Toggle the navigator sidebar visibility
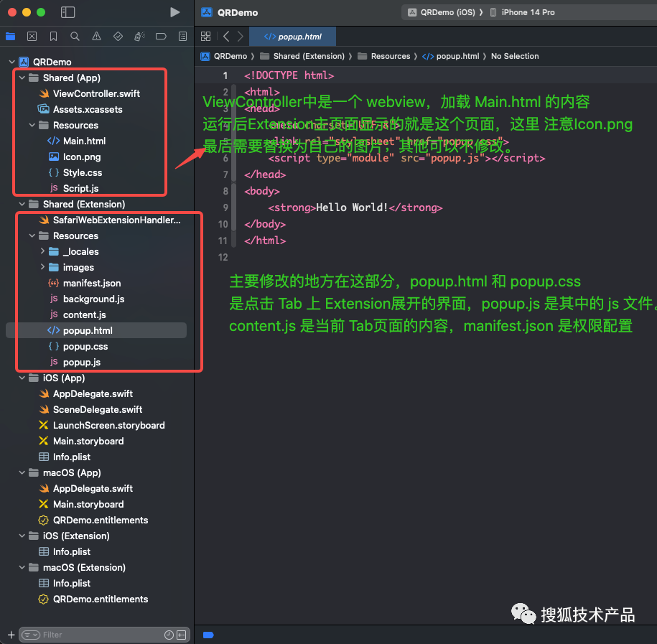 tap(68, 12)
